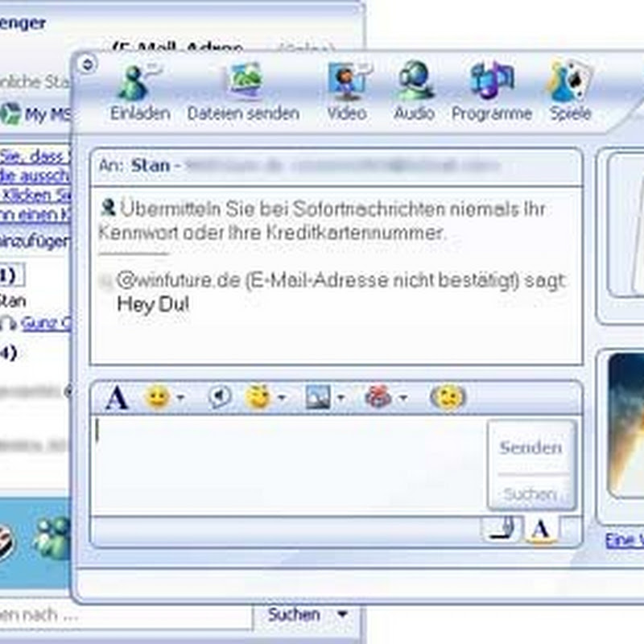
Task: Click the round toggle button at window top-left corner
Action: [x=87, y=64]
